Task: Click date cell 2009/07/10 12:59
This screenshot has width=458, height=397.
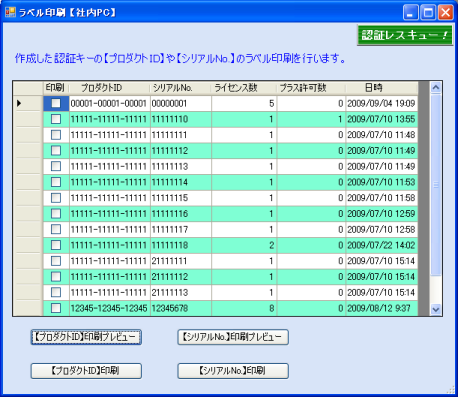Action: click(x=382, y=214)
